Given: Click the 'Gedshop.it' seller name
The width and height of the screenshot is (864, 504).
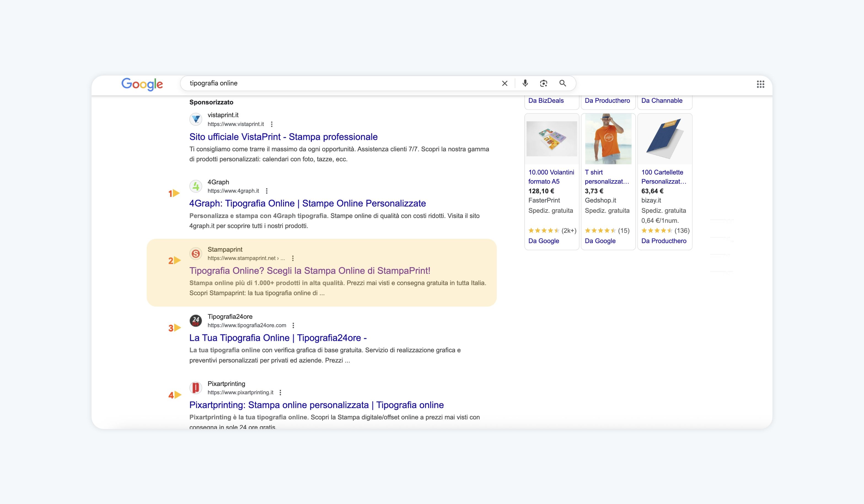Looking at the screenshot, I should (x=600, y=200).
